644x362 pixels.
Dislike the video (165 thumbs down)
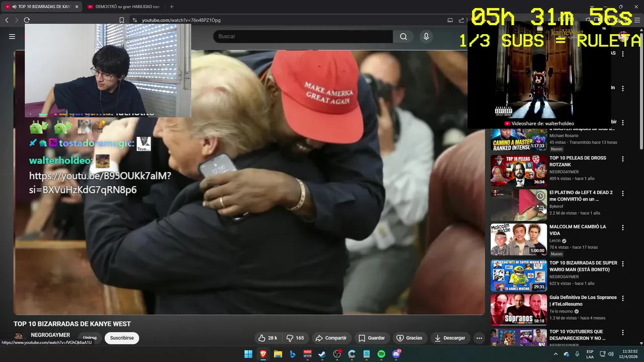coord(295,338)
